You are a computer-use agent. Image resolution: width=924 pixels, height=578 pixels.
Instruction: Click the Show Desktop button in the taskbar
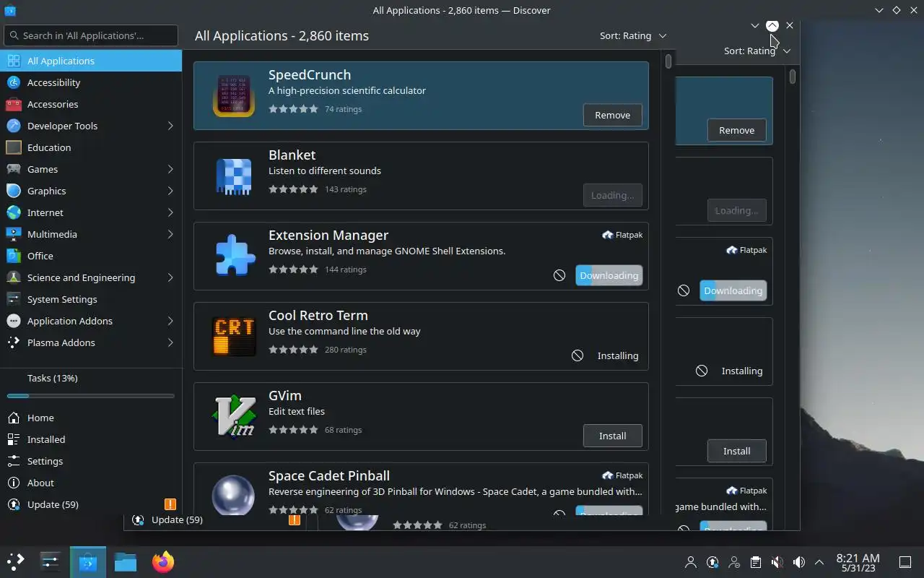coord(905,562)
